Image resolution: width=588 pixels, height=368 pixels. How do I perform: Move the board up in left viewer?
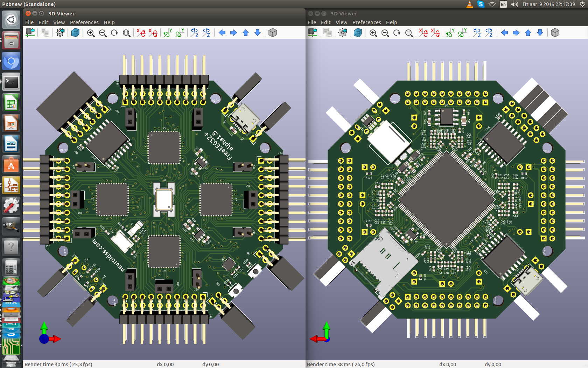tap(246, 33)
